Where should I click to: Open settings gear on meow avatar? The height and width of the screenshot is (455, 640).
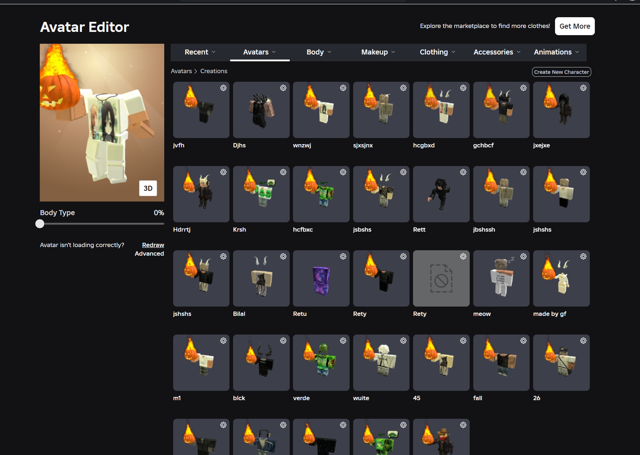[x=523, y=256]
